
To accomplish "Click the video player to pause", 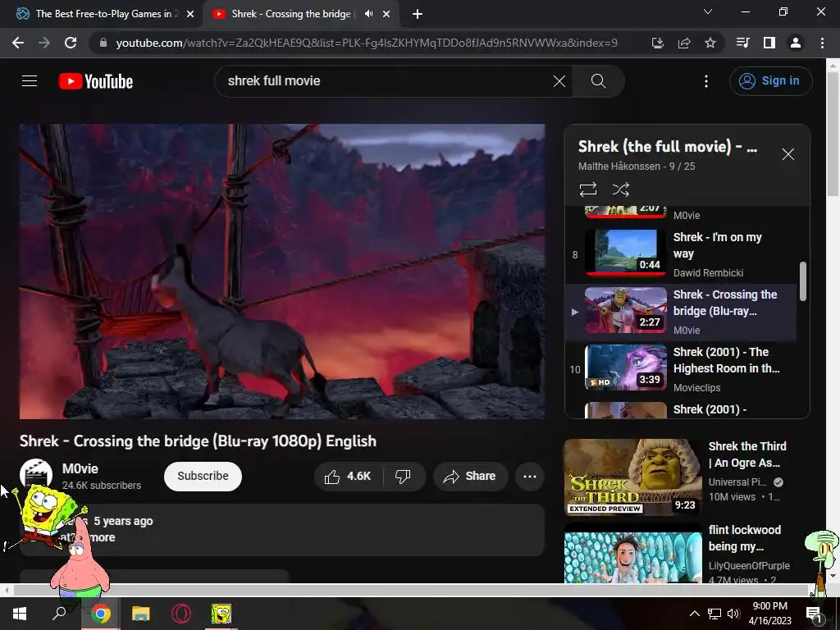I will tap(282, 271).
